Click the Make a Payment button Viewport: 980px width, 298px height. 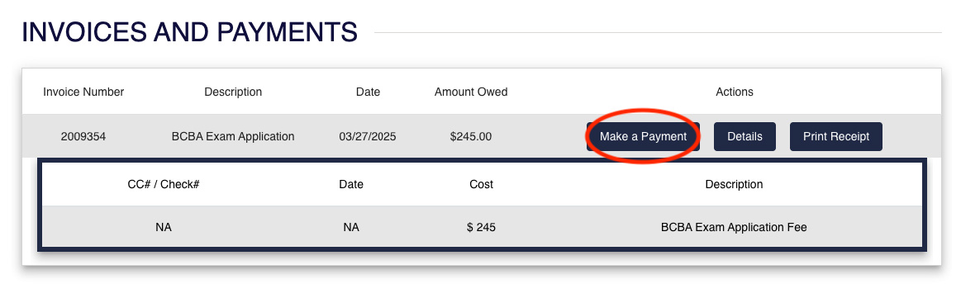click(643, 136)
